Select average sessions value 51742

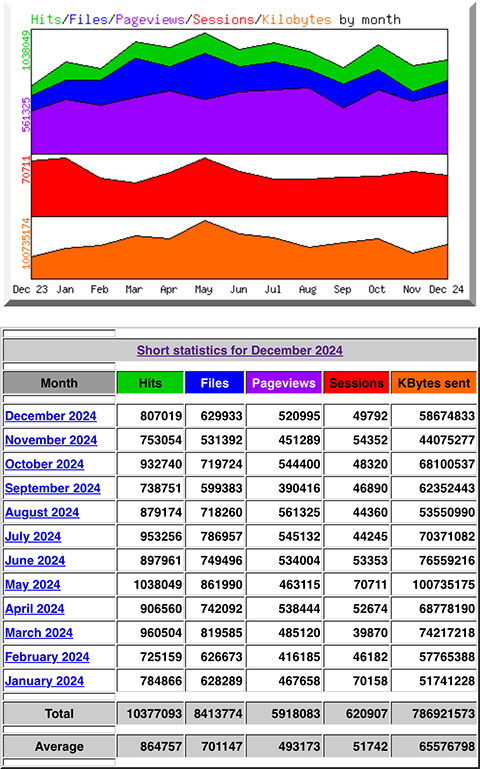tap(370, 747)
